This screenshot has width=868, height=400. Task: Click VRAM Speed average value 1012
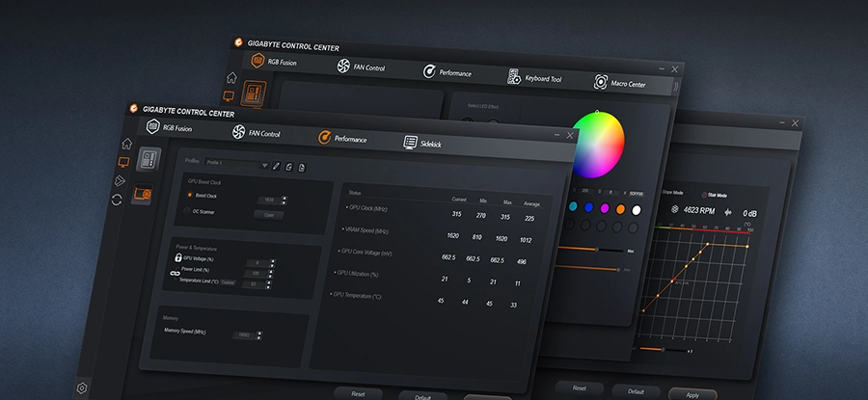[x=526, y=240]
